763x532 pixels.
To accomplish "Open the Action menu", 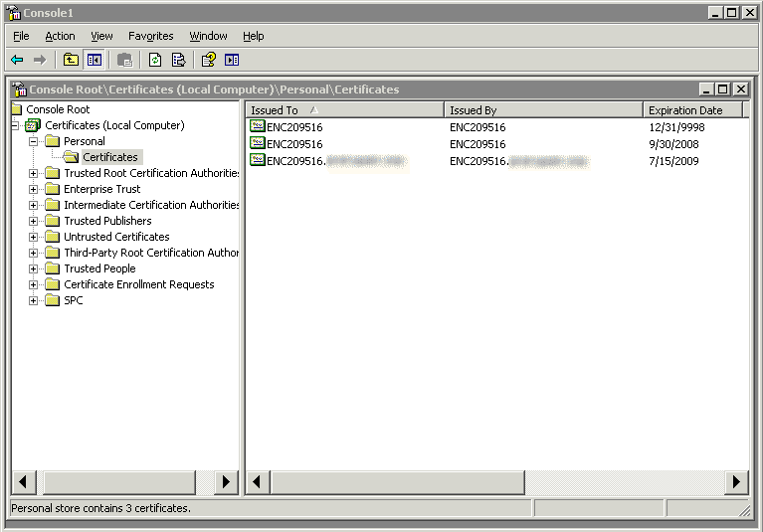I will click(60, 36).
